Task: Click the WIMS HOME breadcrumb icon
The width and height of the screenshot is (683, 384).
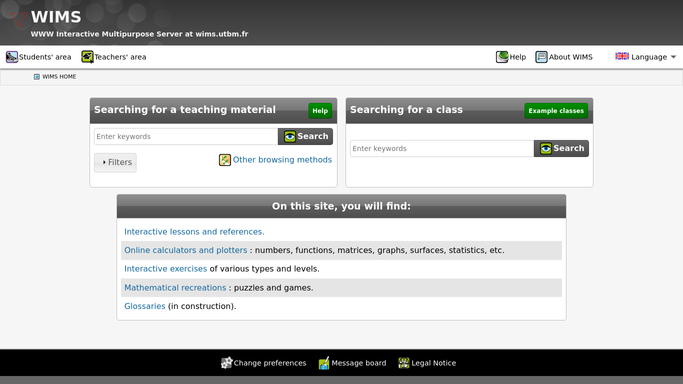Action: click(x=37, y=77)
